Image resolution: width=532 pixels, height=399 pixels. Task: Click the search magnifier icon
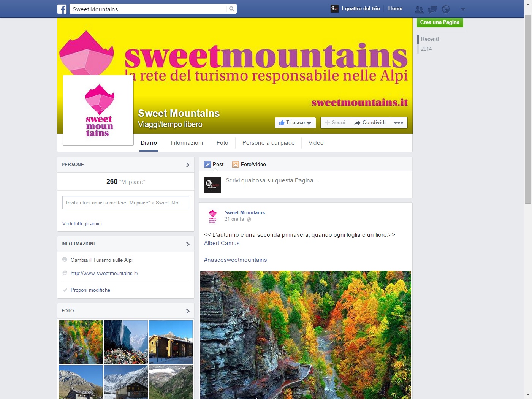(231, 9)
